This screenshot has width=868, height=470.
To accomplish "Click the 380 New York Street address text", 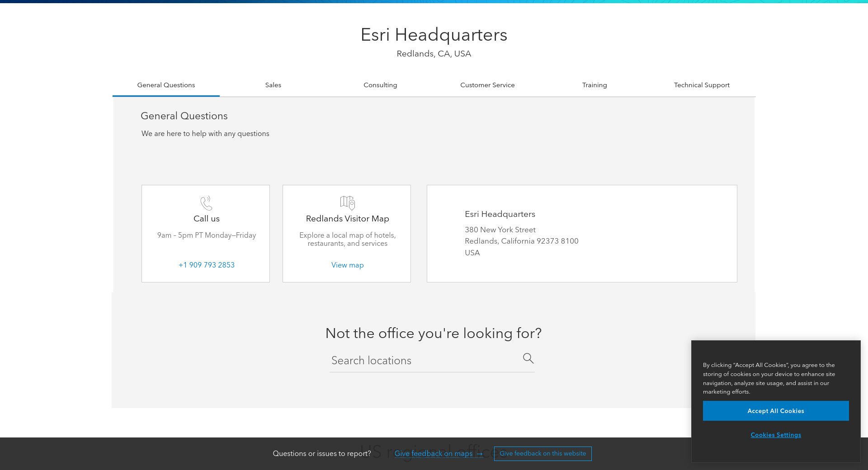I will [500, 230].
